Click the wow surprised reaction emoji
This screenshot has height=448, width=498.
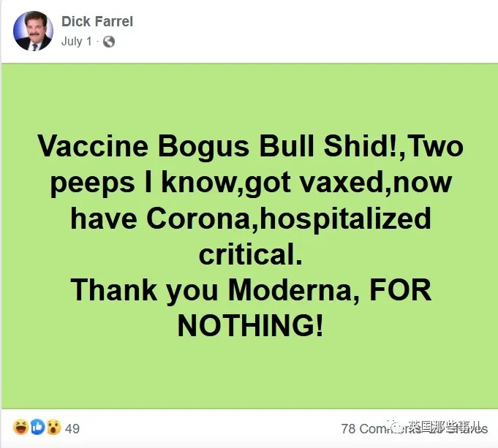(53, 428)
